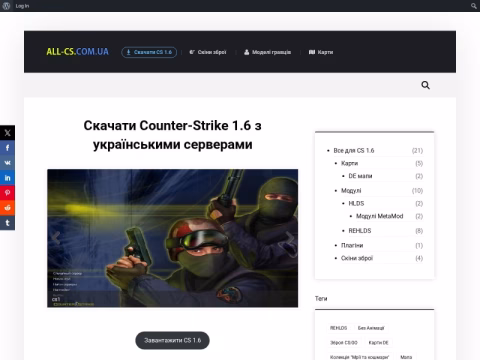Open the Модулі category
Screen dimensions: 480x360
pyautogui.click(x=351, y=191)
